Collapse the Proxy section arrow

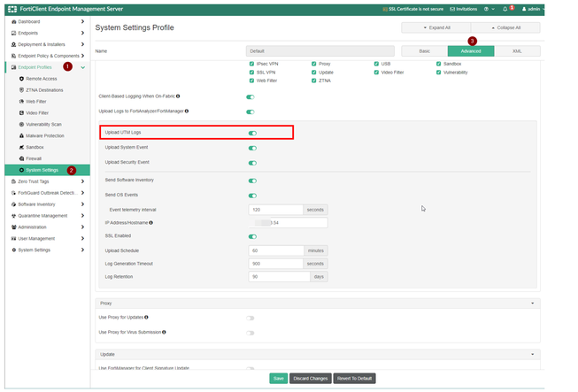click(533, 304)
